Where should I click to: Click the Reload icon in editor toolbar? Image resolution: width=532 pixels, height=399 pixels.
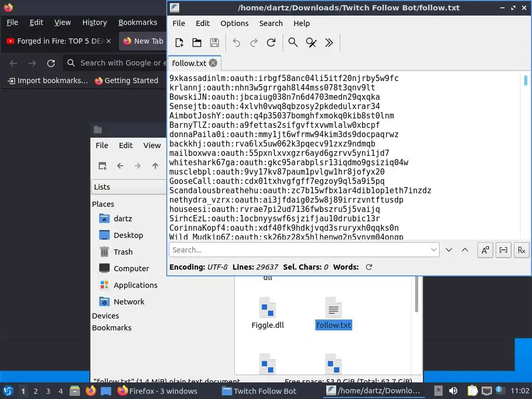[271, 43]
